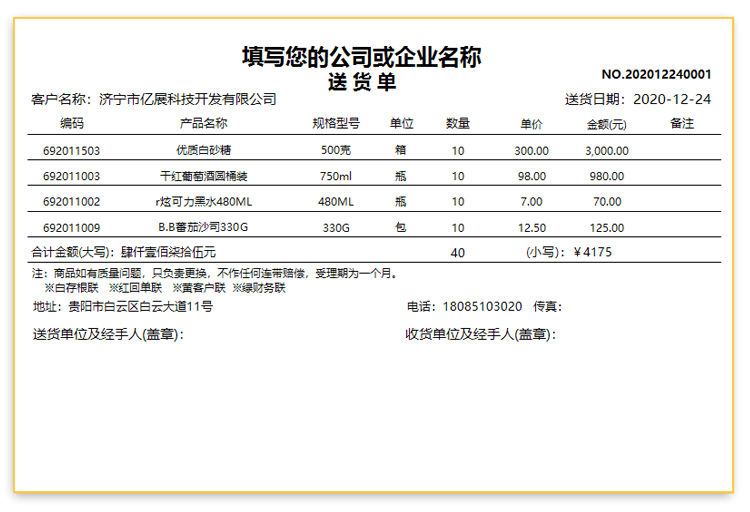
Task: Click the 编码 column header
Action: [72, 123]
